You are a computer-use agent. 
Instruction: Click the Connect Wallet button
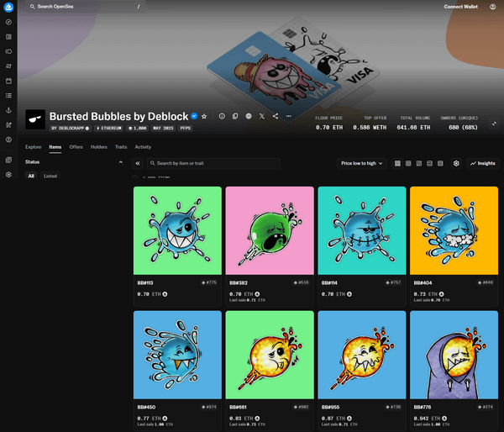tap(460, 7)
